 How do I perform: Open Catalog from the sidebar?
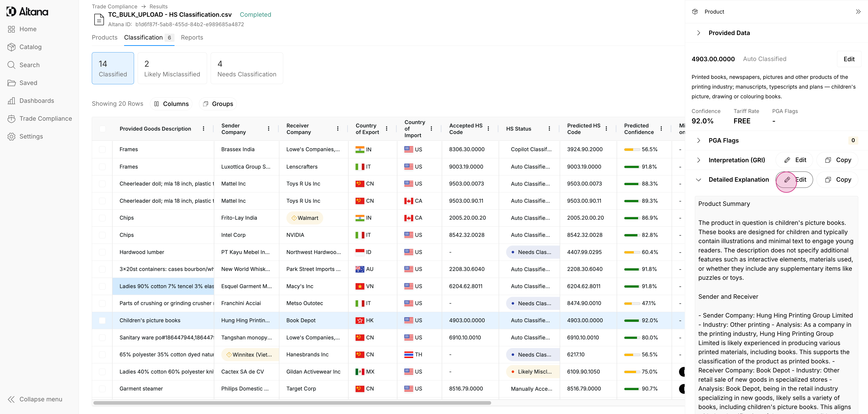30,47
